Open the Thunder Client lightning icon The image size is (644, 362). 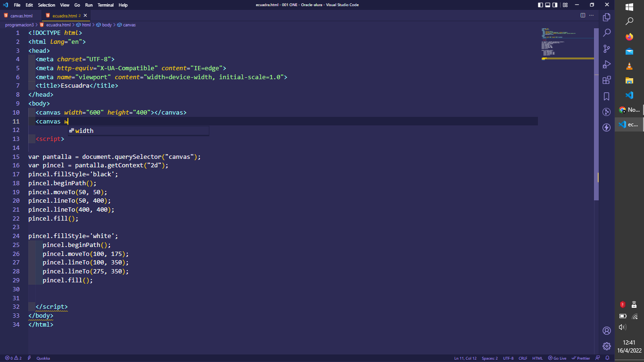coord(607,128)
